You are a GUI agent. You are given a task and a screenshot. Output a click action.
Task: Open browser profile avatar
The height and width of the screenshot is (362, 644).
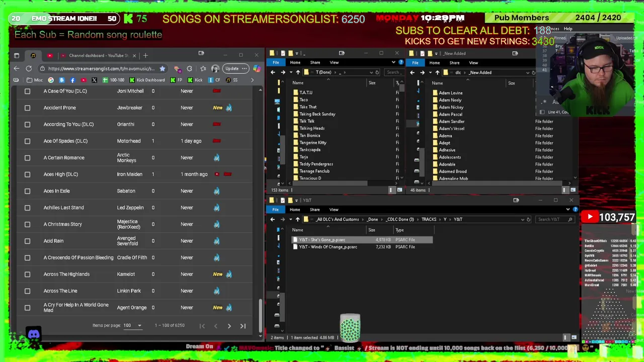click(215, 68)
